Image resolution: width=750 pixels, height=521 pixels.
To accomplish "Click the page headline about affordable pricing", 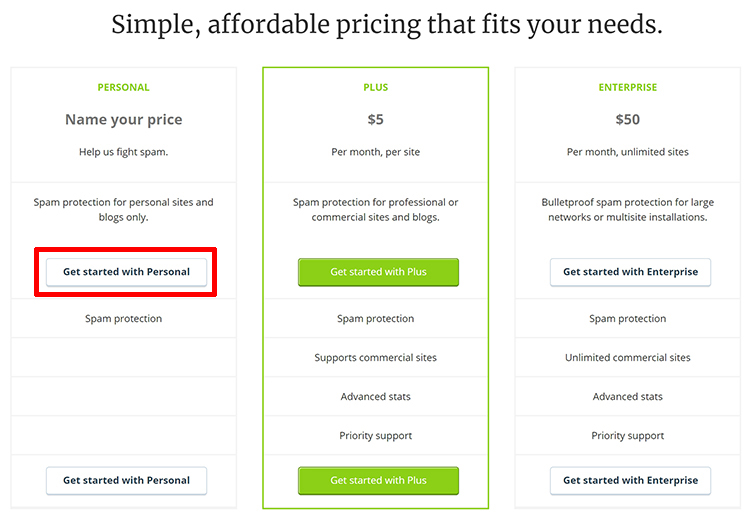I will [x=387, y=25].
